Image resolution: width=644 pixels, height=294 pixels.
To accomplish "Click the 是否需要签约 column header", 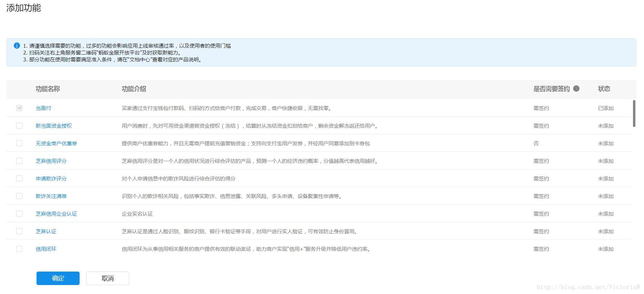I will [x=551, y=89].
